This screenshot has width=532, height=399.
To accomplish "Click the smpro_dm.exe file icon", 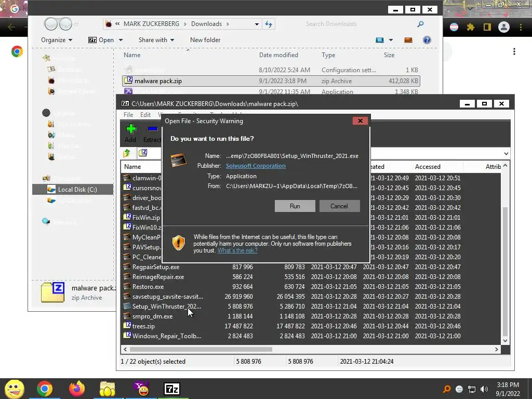I will 127,316.
